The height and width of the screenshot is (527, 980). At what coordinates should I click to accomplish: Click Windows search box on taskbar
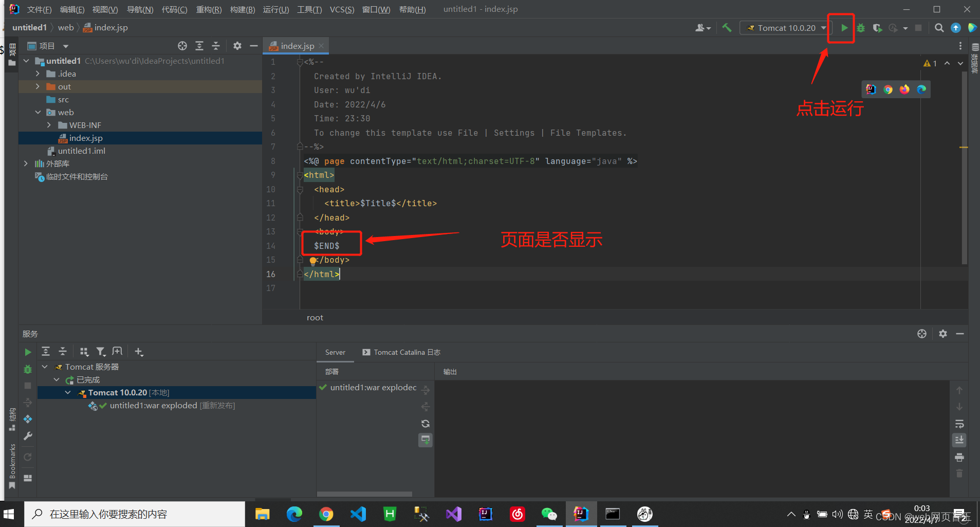coord(135,514)
